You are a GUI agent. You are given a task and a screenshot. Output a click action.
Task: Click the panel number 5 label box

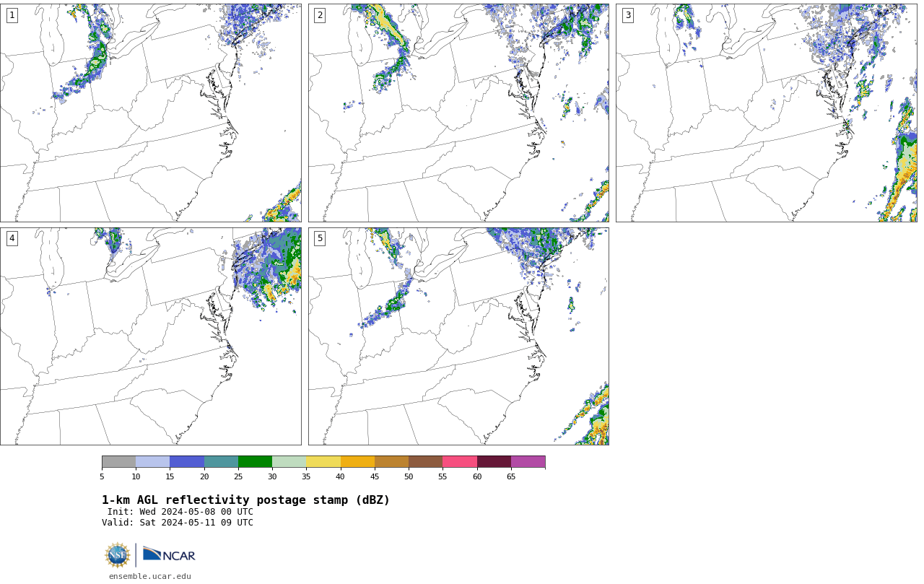(x=320, y=238)
